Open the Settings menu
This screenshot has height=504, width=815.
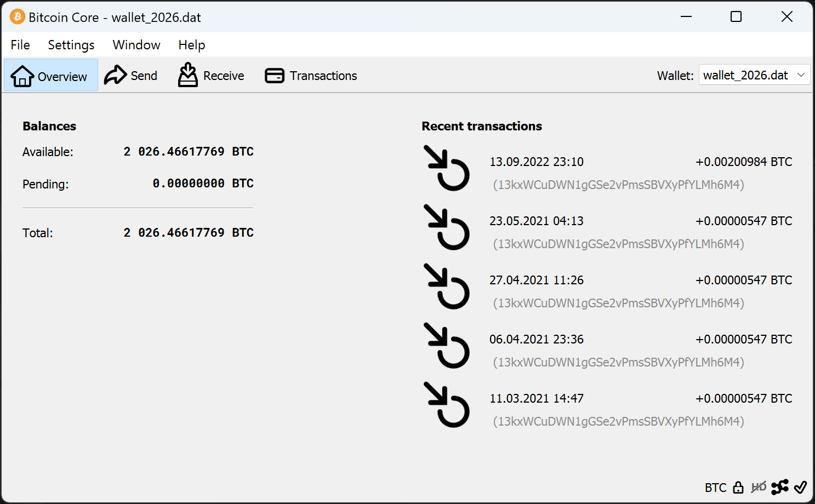click(x=71, y=45)
